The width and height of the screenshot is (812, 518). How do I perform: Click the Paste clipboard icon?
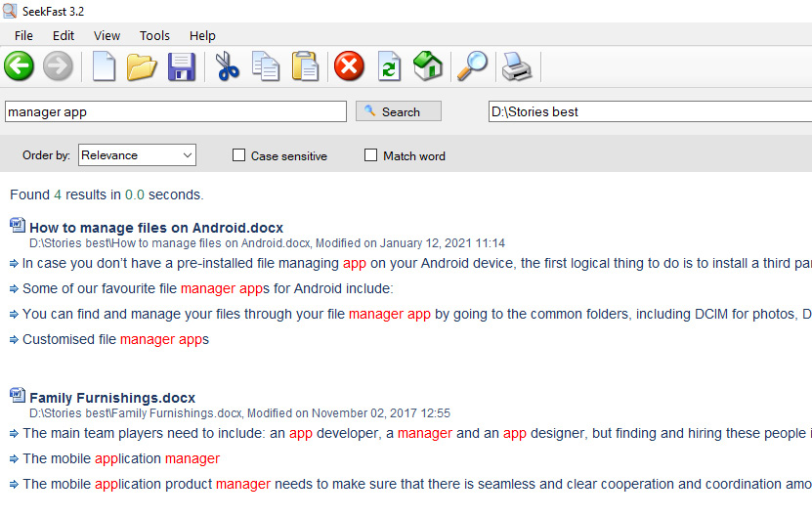(x=305, y=66)
